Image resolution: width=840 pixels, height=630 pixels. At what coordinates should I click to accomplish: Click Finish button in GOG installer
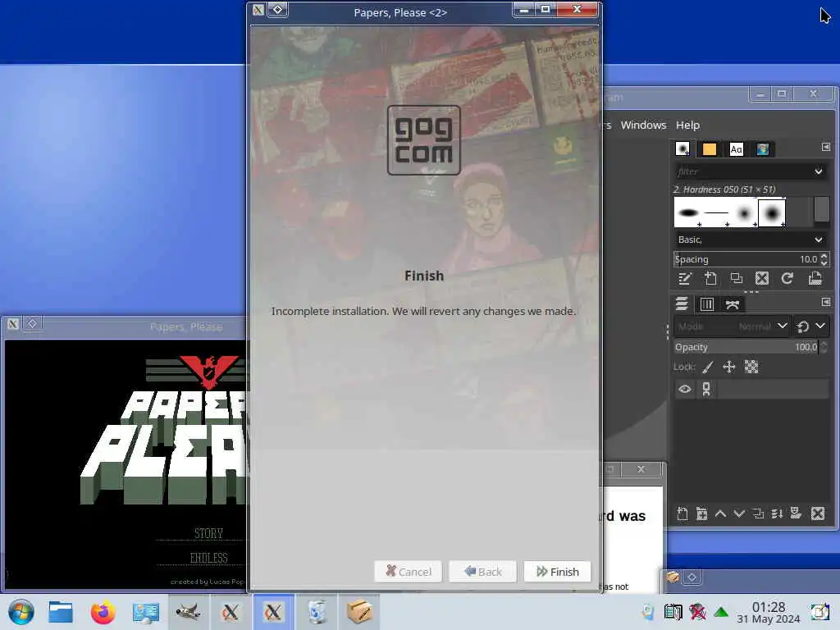point(557,572)
